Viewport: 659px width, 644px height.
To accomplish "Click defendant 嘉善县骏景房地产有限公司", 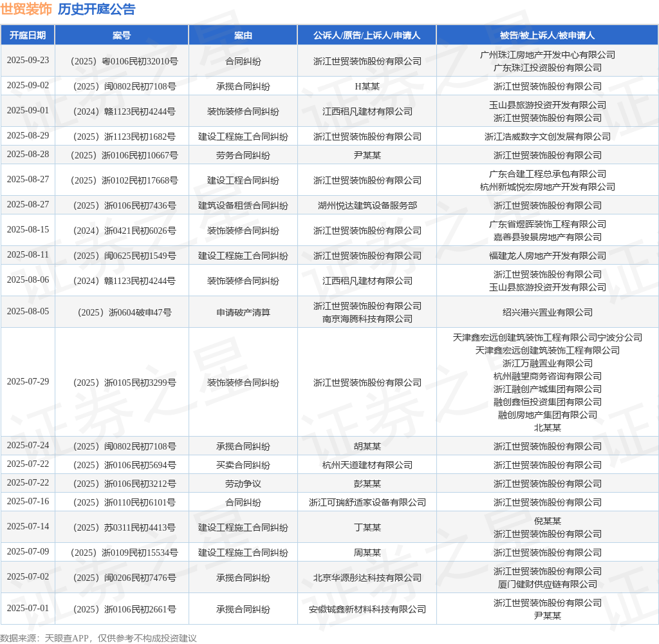I will point(547,237).
